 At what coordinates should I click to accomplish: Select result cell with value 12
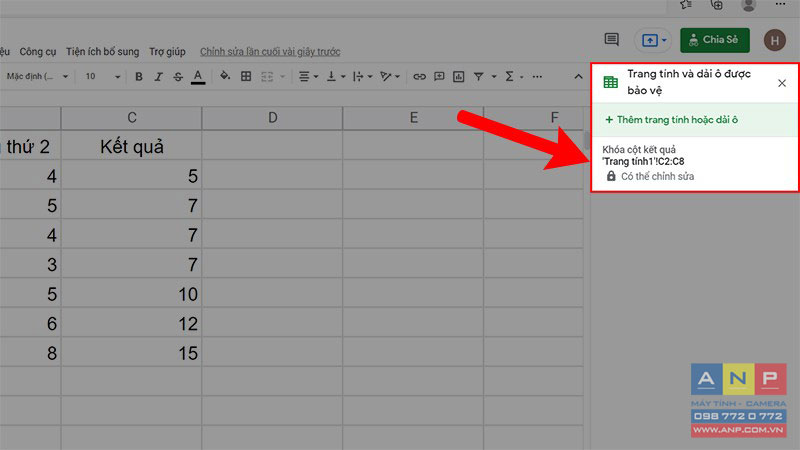pyautogui.click(x=132, y=323)
